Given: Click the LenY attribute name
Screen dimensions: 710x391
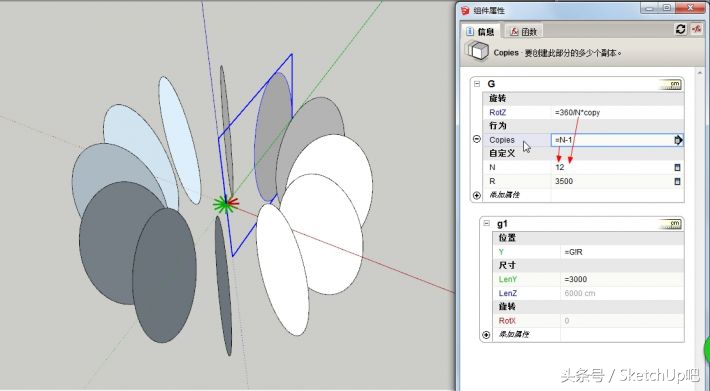Looking at the screenshot, I should click(x=508, y=279).
